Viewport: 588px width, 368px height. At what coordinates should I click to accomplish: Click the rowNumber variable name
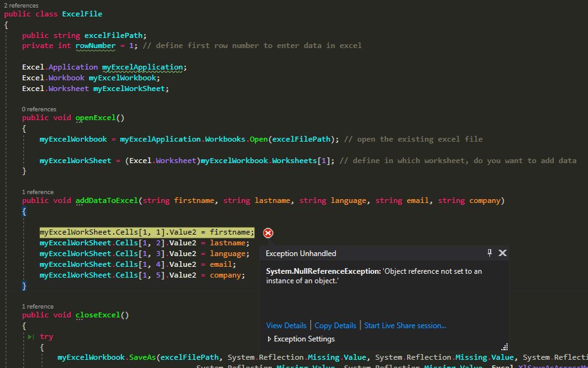point(97,46)
